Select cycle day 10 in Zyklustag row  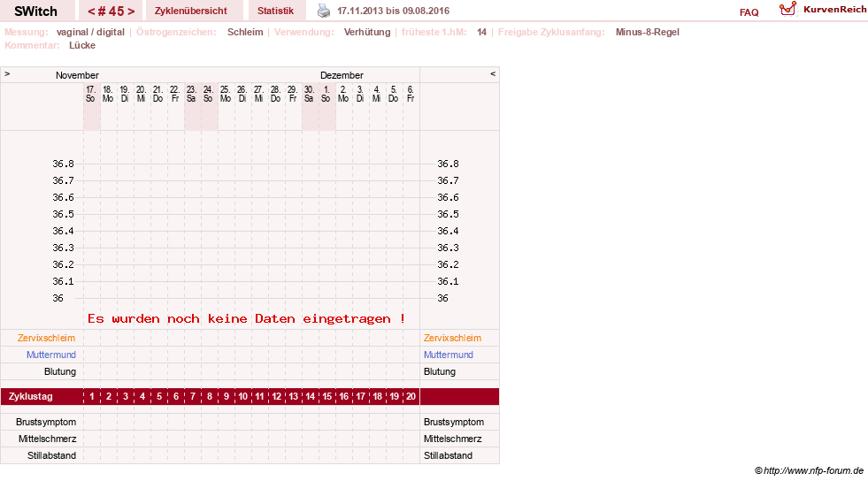point(243,396)
